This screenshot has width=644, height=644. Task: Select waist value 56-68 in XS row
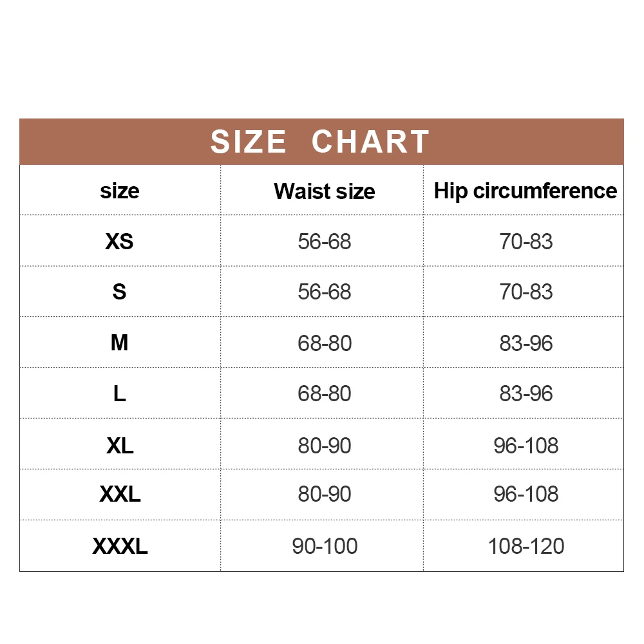(324, 241)
